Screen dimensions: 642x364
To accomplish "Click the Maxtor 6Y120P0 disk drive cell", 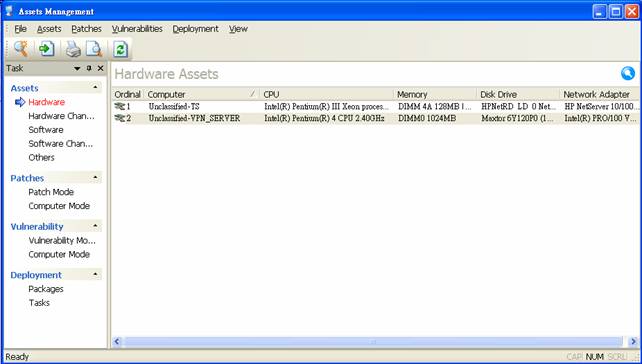I will click(x=518, y=118).
